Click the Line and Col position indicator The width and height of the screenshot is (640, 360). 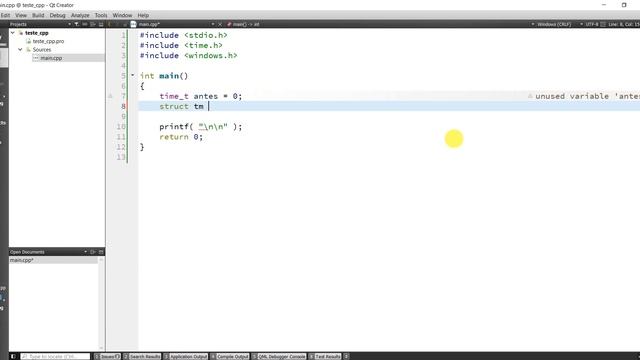pos(624,24)
